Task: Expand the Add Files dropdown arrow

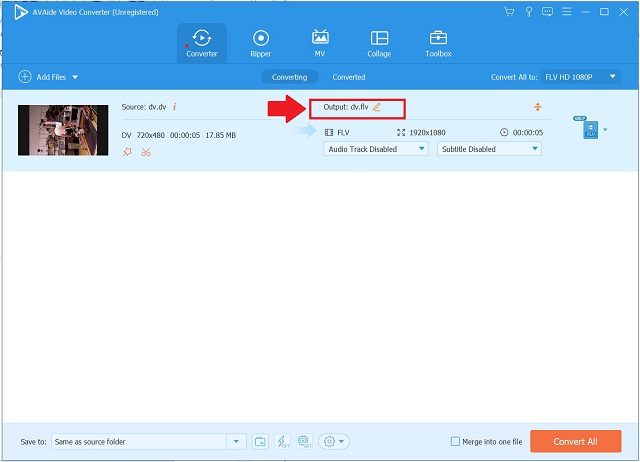Action: point(75,77)
